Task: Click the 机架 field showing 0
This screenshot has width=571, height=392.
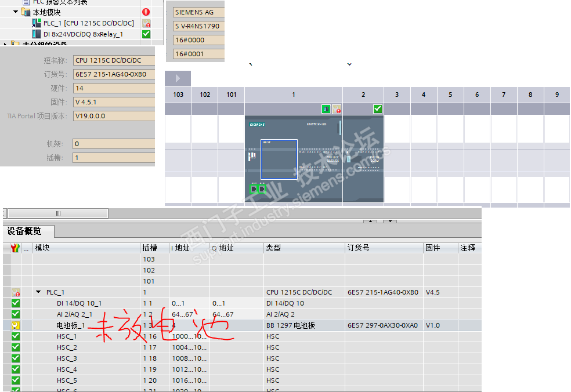Action: [x=114, y=144]
